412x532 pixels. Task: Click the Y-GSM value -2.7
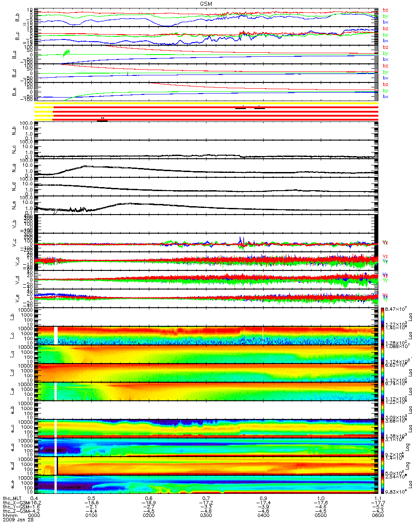pos(148,508)
